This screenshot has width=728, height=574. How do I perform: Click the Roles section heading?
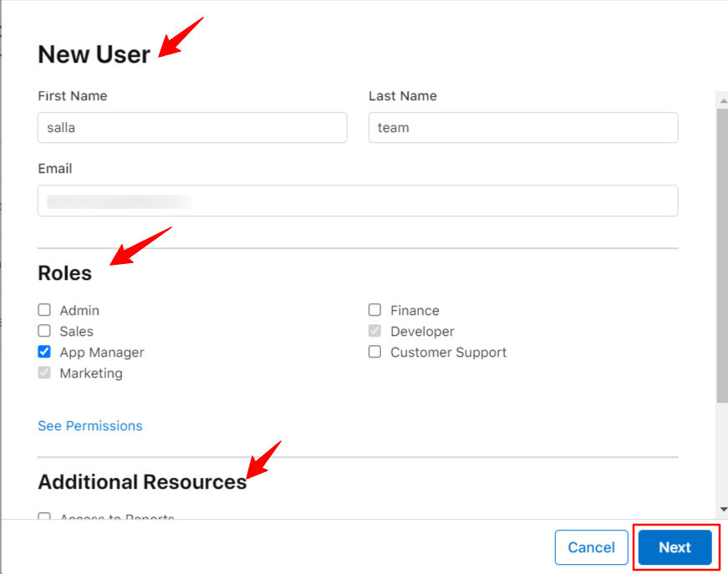click(64, 273)
